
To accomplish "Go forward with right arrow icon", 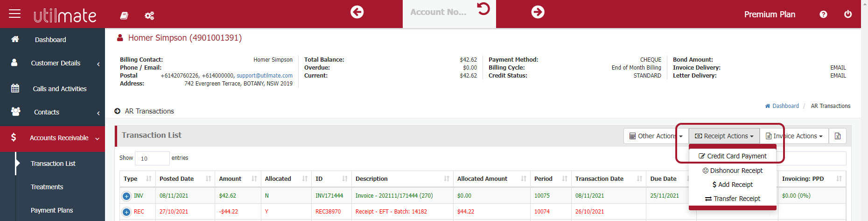I will (x=538, y=12).
